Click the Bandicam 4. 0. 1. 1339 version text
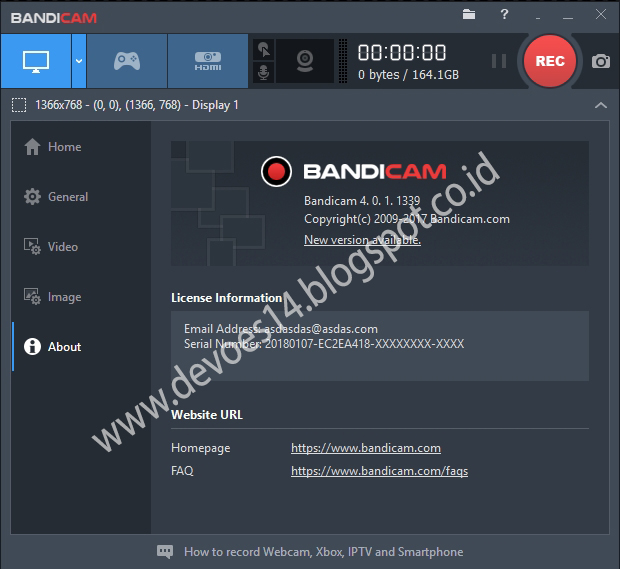 [362, 201]
